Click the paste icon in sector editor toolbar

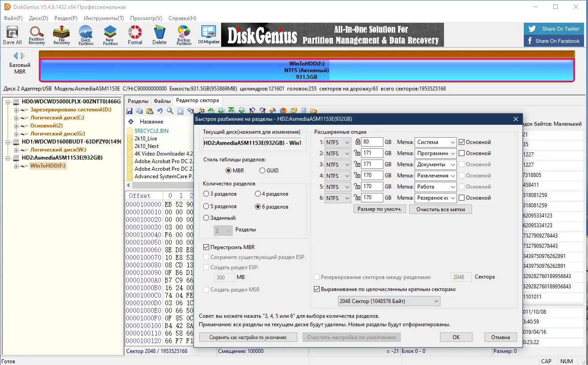pos(149,111)
